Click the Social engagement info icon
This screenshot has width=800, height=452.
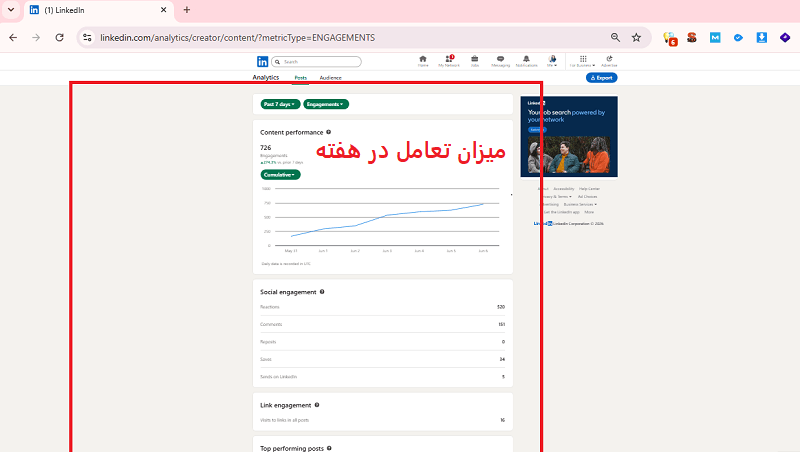pos(322,292)
